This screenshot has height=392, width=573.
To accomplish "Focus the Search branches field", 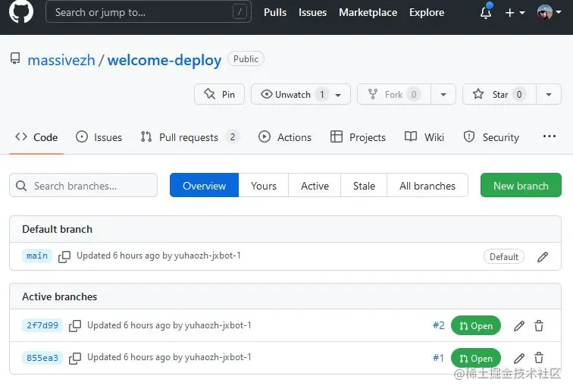I will 83,186.
